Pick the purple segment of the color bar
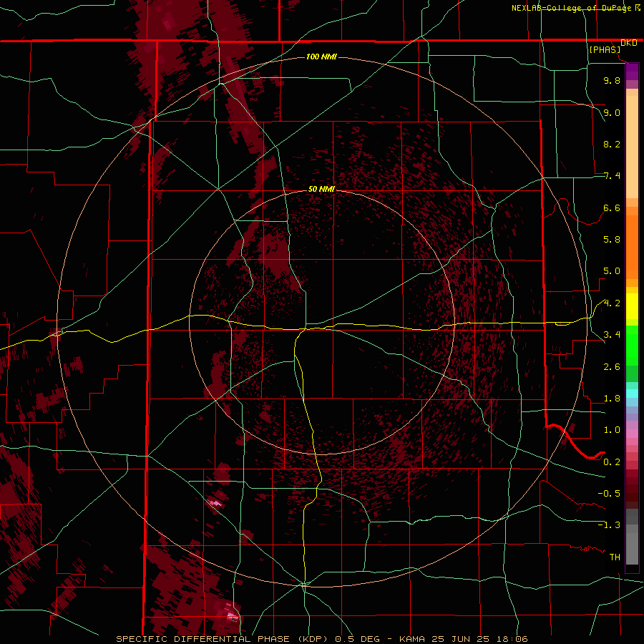Image resolution: width=644 pixels, height=644 pixels. pyautogui.click(x=632, y=72)
